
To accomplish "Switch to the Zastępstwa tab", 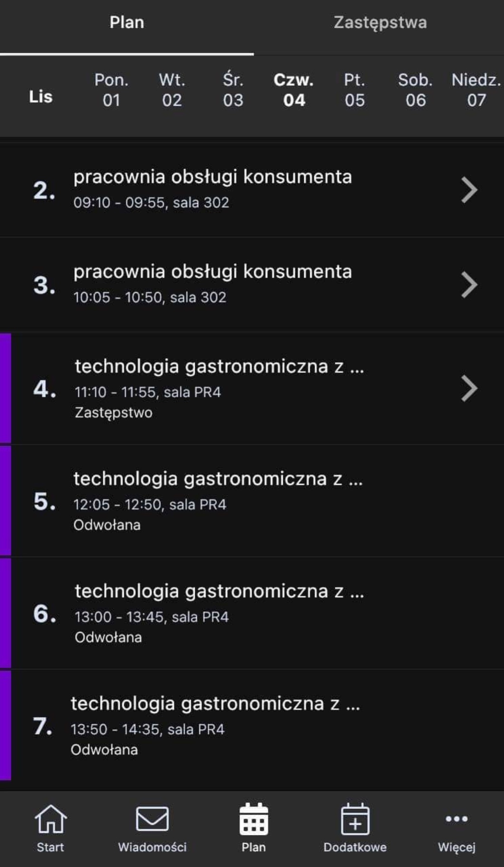I will 380,23.
